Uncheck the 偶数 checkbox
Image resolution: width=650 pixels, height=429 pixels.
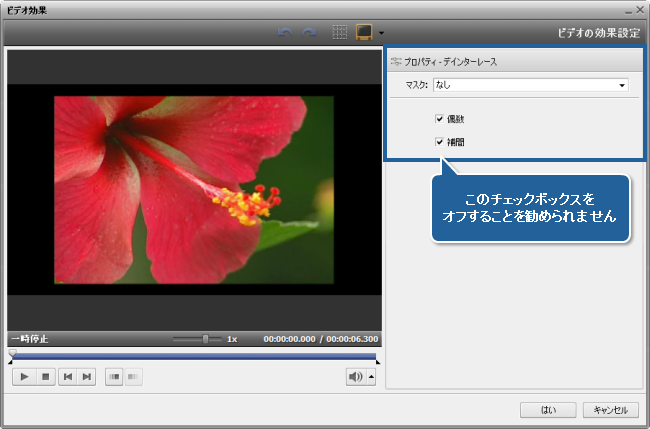[439, 119]
